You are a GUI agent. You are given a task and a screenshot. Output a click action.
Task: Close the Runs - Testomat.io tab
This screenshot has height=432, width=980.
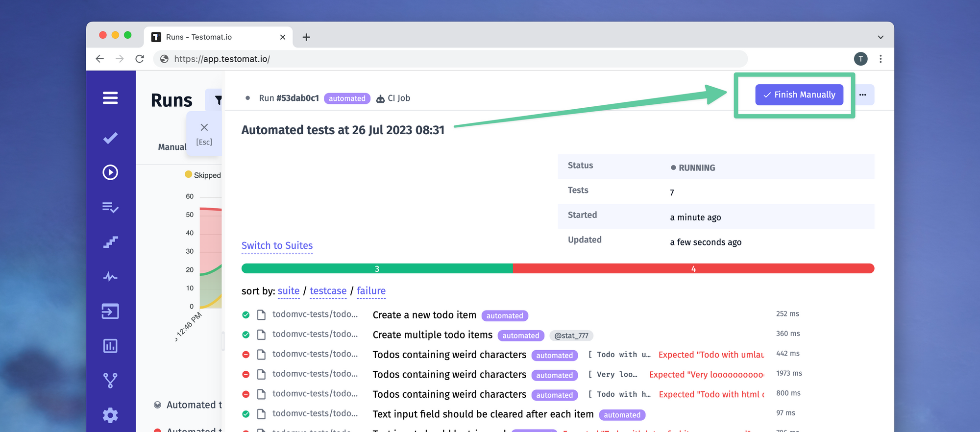coord(283,37)
